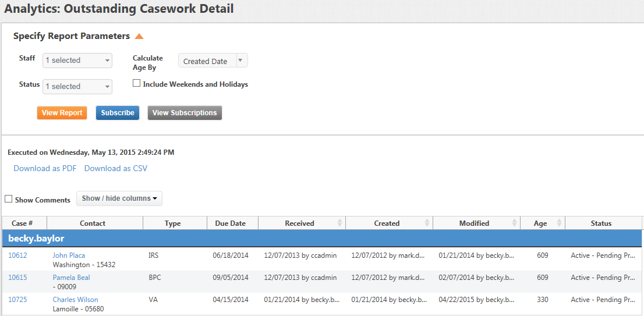Open contact John Placa
Viewport: 644px width, 316px height.
click(x=69, y=255)
